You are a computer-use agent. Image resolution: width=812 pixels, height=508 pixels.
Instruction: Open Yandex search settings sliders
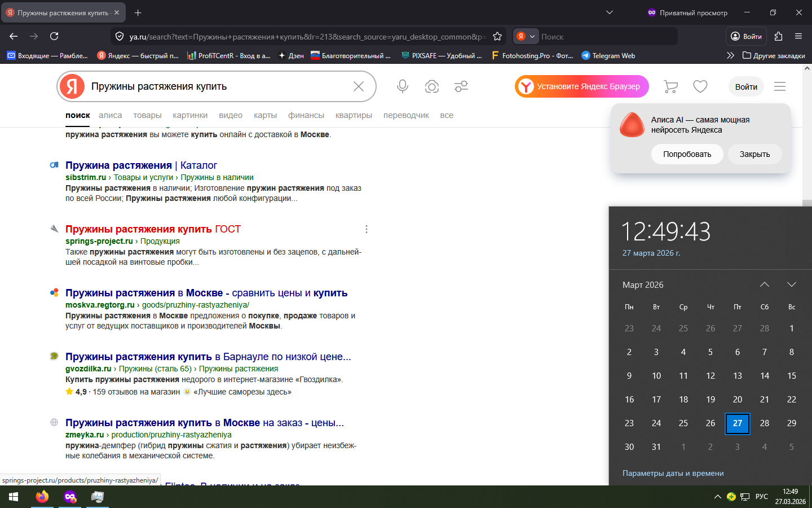click(461, 86)
